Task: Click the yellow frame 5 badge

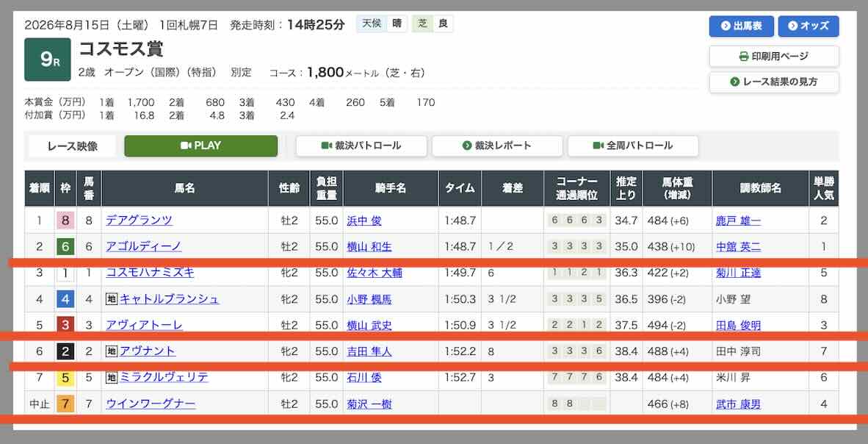Action: 65,378
